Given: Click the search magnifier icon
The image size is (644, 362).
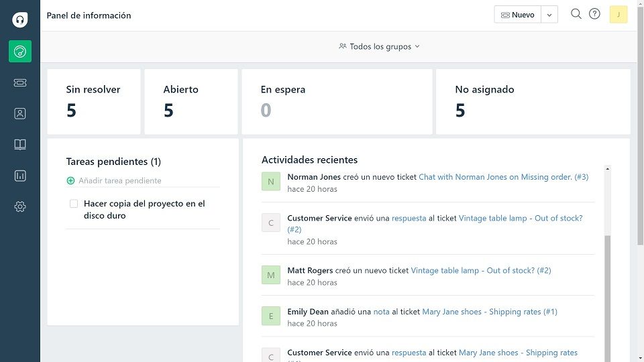Looking at the screenshot, I should click(x=576, y=14).
